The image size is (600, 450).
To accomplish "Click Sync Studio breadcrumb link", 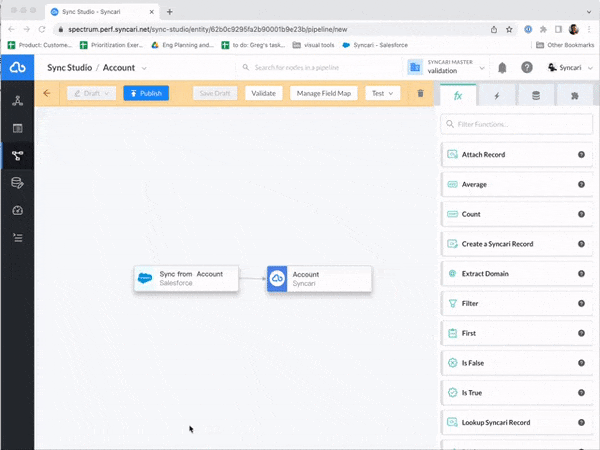I will point(70,68).
